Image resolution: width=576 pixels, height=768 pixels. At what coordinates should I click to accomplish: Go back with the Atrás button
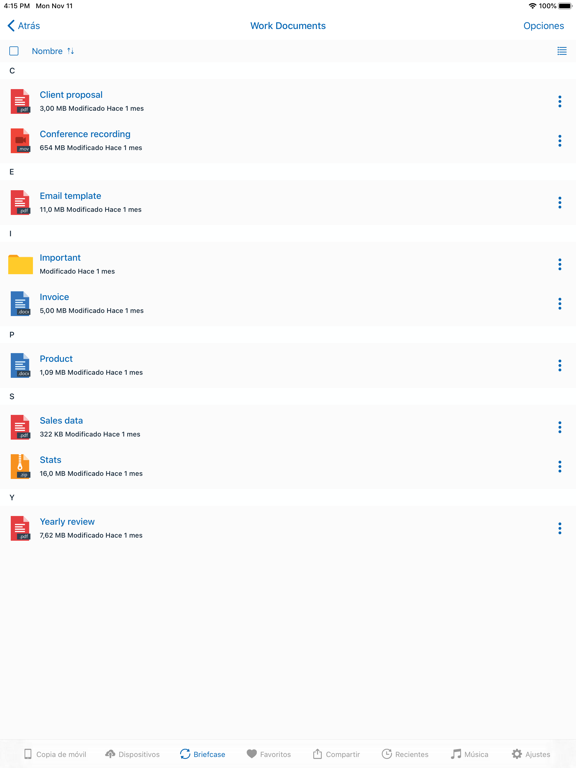tap(24, 26)
